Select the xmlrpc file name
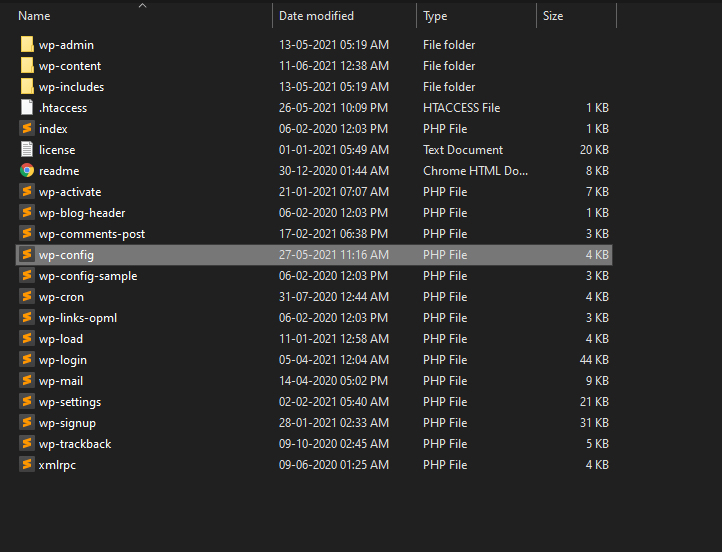The image size is (722, 552). [57, 465]
